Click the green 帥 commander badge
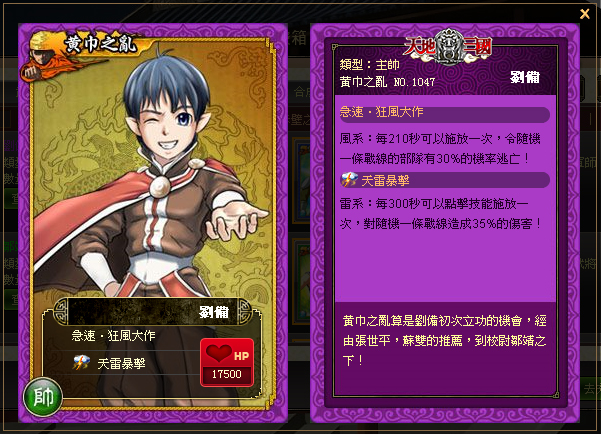Screen dimensions: 601x434 tap(43, 397)
